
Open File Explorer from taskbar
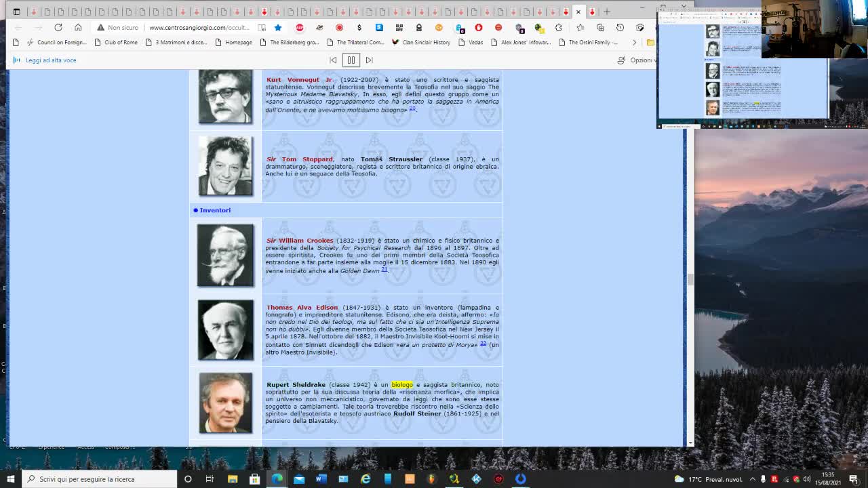click(233, 479)
